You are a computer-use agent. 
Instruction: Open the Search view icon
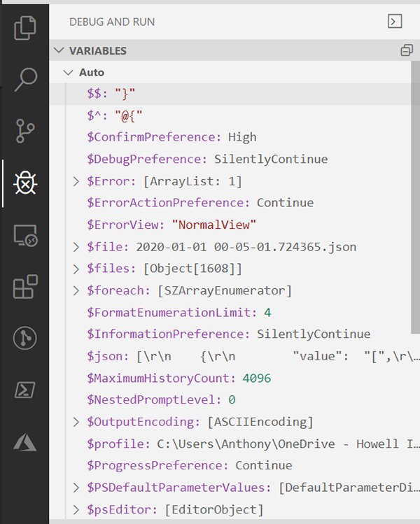24,78
